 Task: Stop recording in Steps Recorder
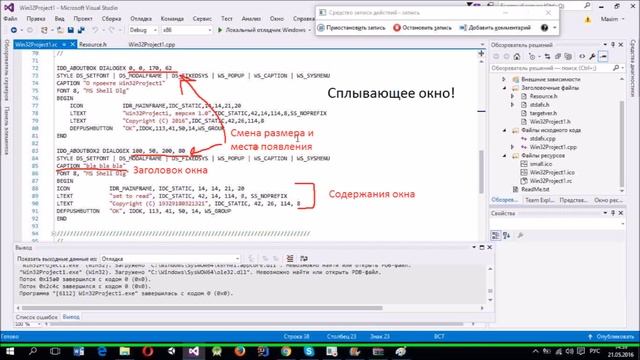(422, 28)
